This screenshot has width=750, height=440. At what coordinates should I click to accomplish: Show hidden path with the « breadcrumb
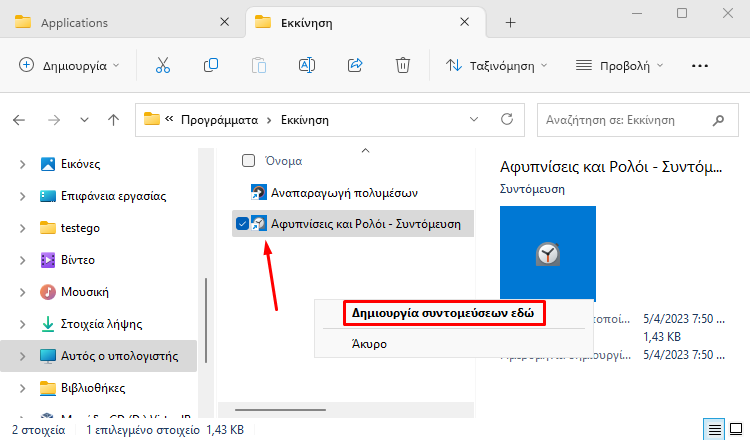169,119
